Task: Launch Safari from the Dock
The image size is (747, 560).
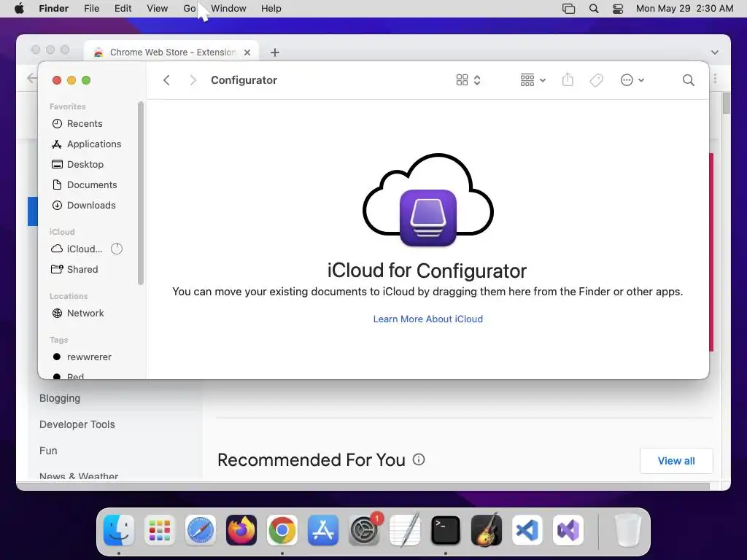Action: (x=200, y=530)
